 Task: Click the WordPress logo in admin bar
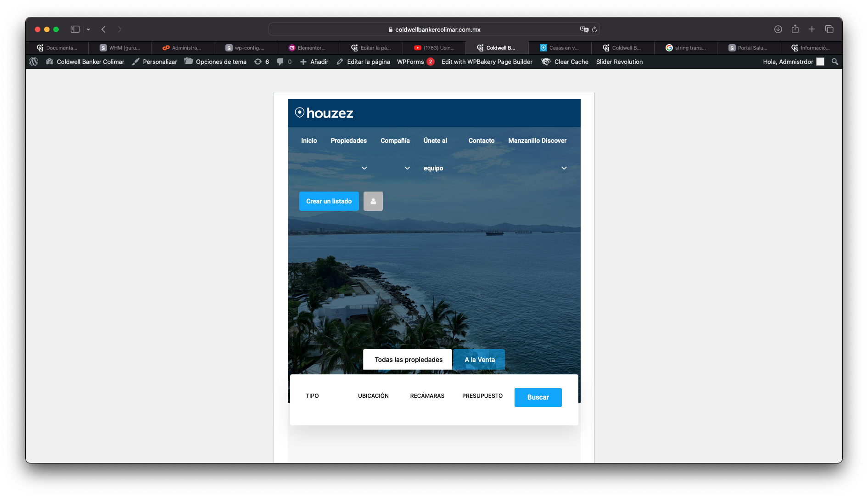tap(34, 62)
